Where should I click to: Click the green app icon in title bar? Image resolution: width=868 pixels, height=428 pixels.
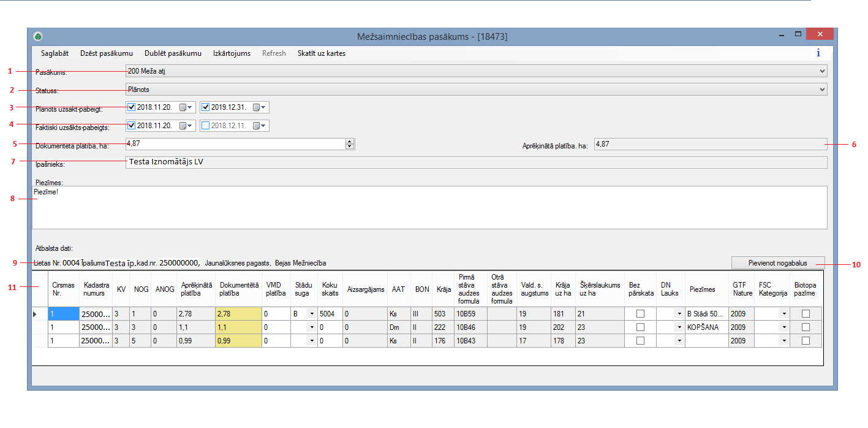[38, 36]
